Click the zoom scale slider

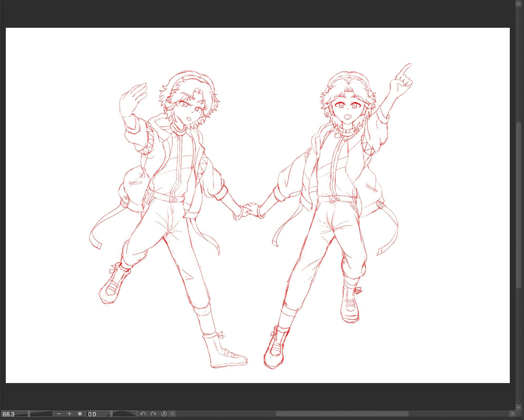pyautogui.click(x=41, y=414)
